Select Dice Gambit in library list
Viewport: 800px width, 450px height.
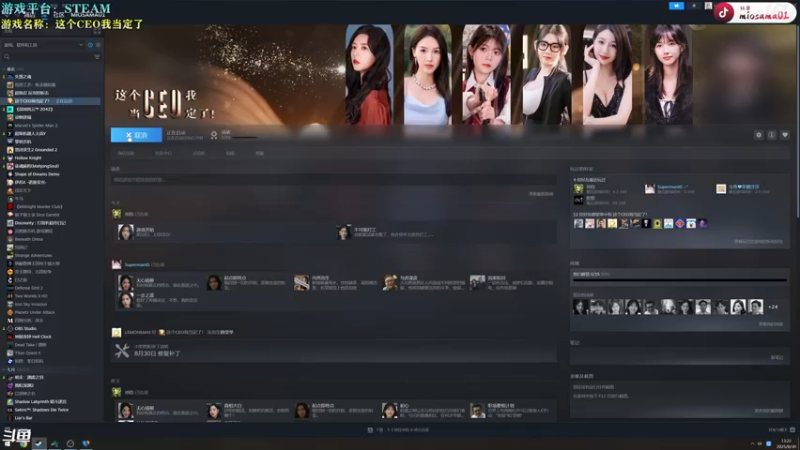point(37,215)
